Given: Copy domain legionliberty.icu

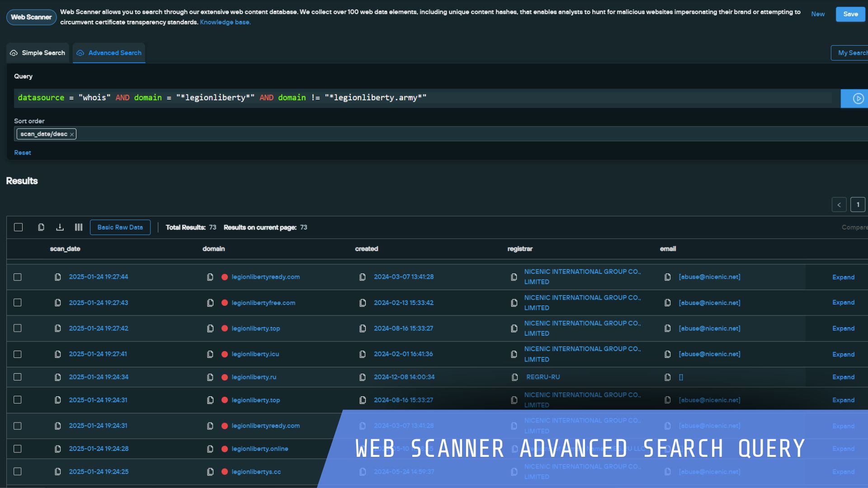Looking at the screenshot, I should [x=210, y=354].
